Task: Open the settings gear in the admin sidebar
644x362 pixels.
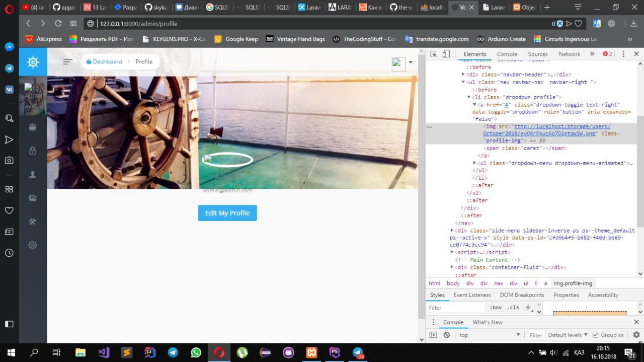Action: [x=33, y=245]
